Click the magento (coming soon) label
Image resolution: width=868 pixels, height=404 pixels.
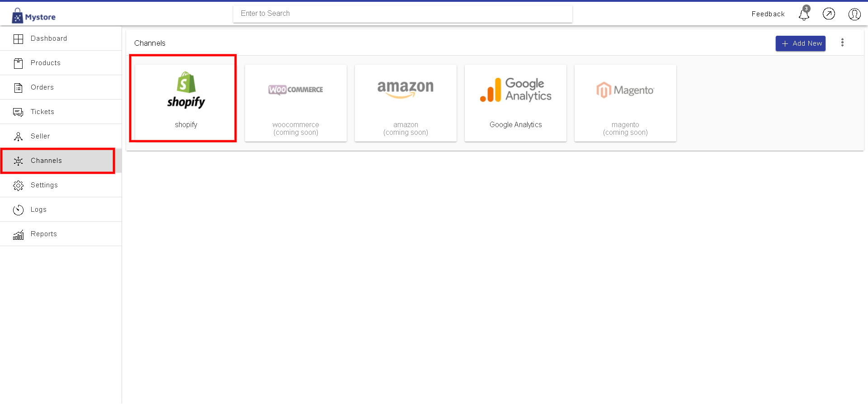[625, 128]
